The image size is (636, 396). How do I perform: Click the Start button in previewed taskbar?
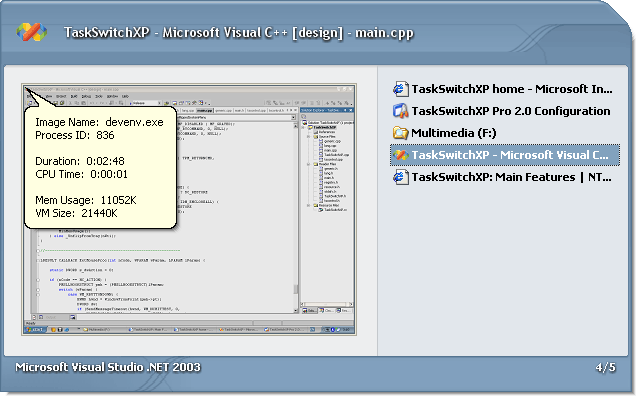(x=36, y=329)
